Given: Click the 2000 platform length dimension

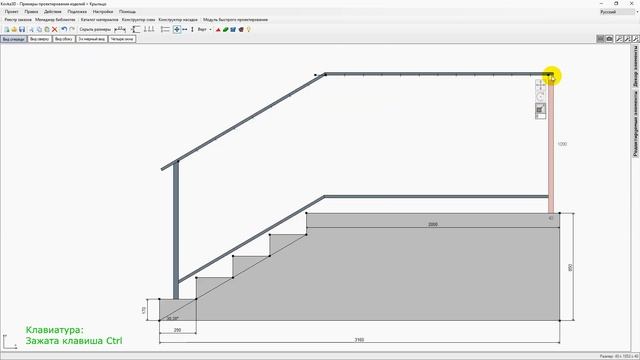Looking at the screenshot, I should pyautogui.click(x=433, y=224).
